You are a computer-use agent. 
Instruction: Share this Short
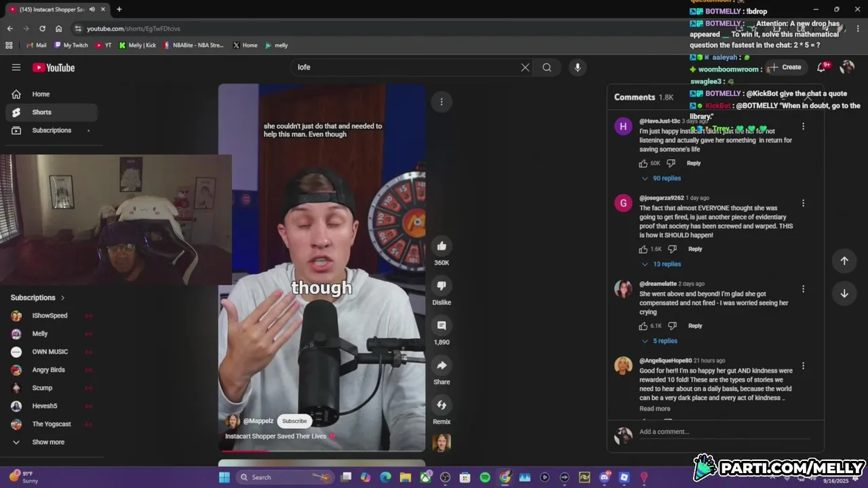point(441,366)
